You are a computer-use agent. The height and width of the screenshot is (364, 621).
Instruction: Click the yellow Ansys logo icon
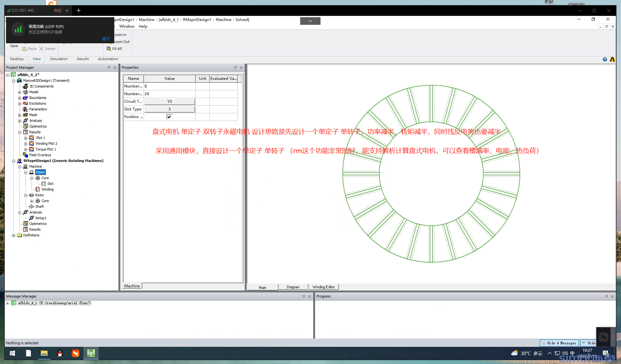coord(612,59)
